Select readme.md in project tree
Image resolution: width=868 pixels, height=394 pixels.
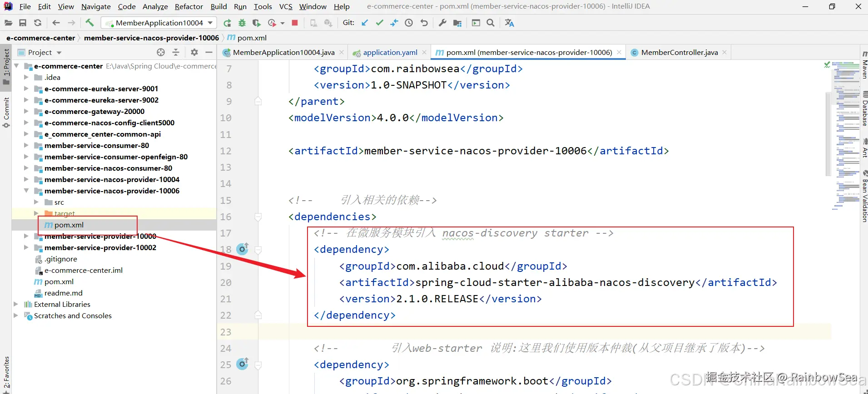click(63, 293)
